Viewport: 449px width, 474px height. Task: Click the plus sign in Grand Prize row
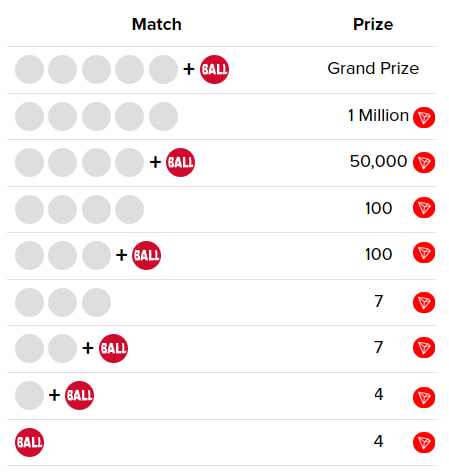(189, 69)
